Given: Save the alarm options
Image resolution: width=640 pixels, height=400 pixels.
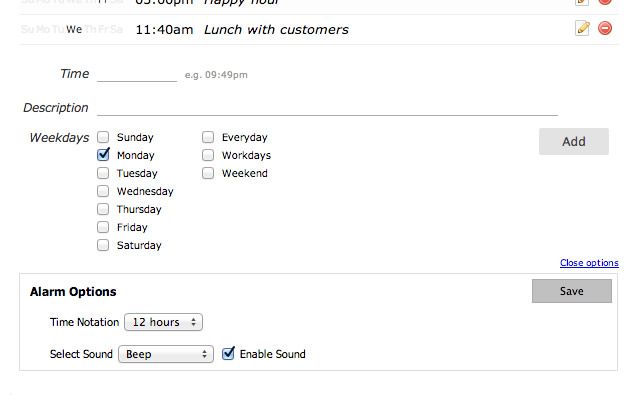Looking at the screenshot, I should point(571,291).
